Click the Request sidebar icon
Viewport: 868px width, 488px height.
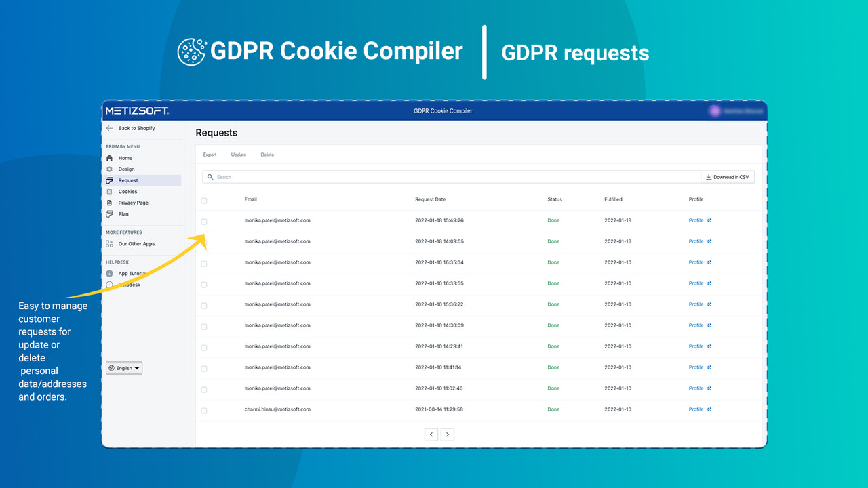click(x=110, y=180)
